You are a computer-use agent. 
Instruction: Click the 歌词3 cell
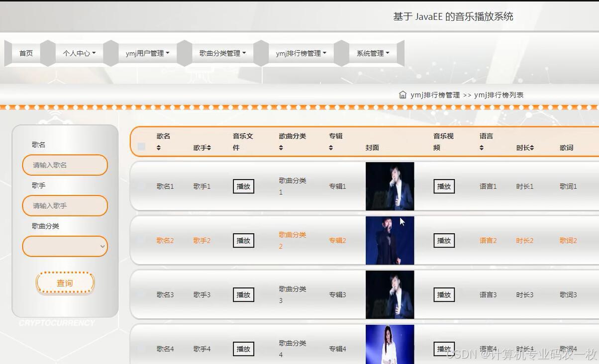coord(568,295)
